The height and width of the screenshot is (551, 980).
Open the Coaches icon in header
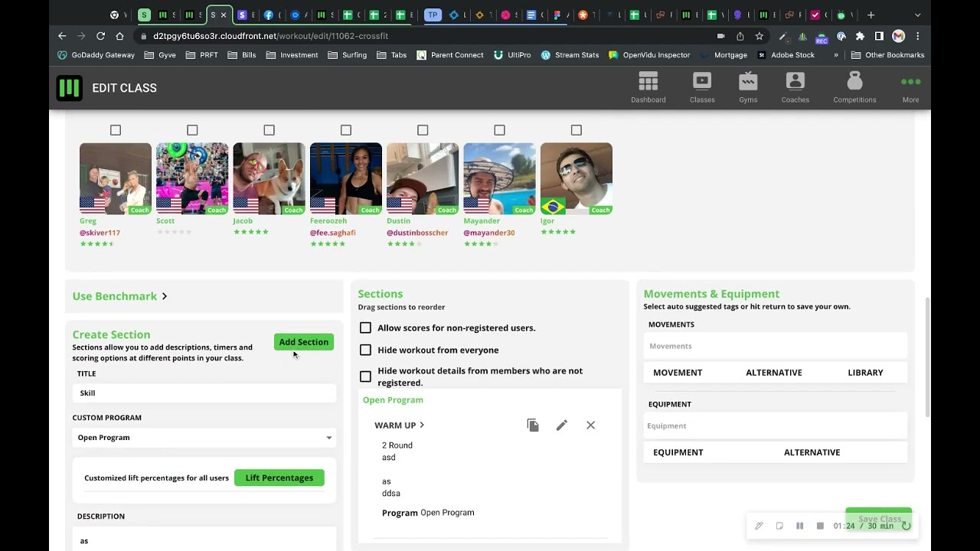coord(795,81)
